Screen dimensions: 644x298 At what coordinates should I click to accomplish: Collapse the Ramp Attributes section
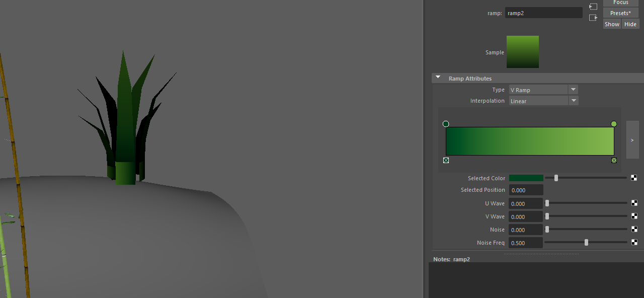pyautogui.click(x=438, y=78)
